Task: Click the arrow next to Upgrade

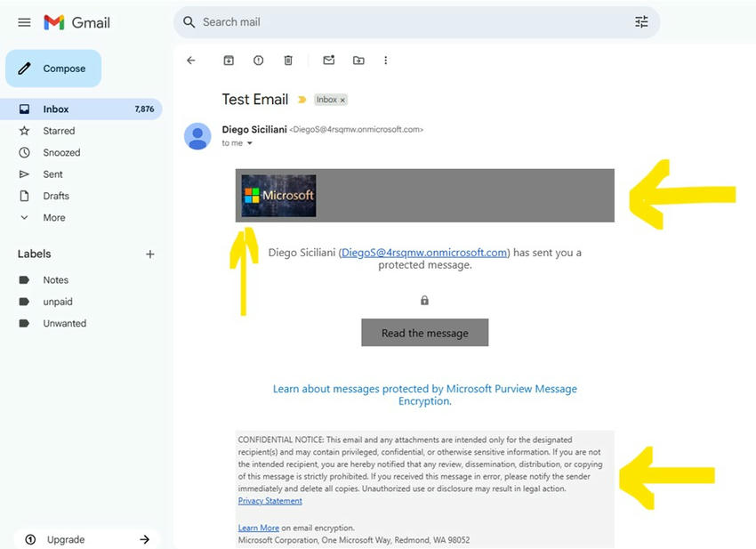Action: click(144, 539)
